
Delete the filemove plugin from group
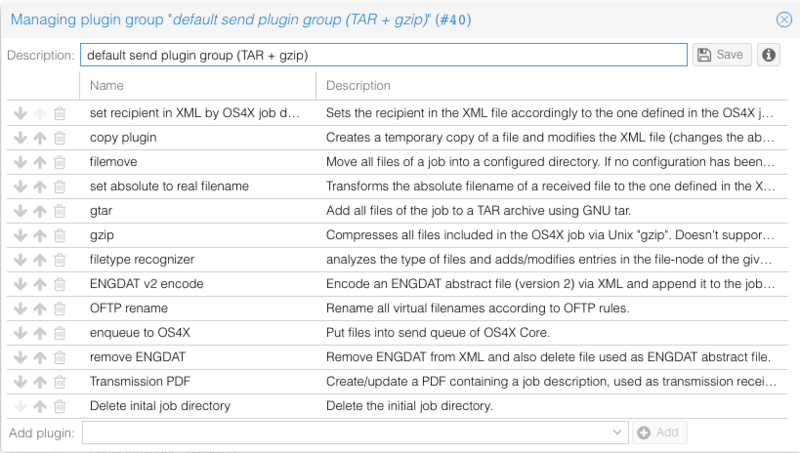(x=60, y=161)
